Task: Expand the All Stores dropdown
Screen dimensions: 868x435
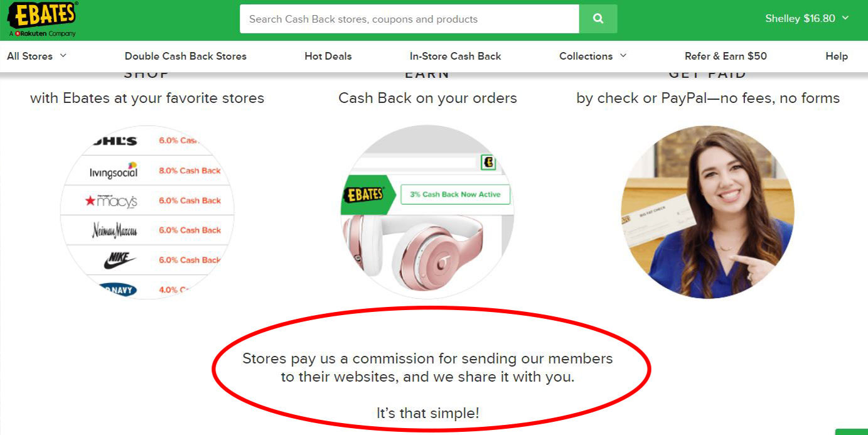Action: point(36,56)
